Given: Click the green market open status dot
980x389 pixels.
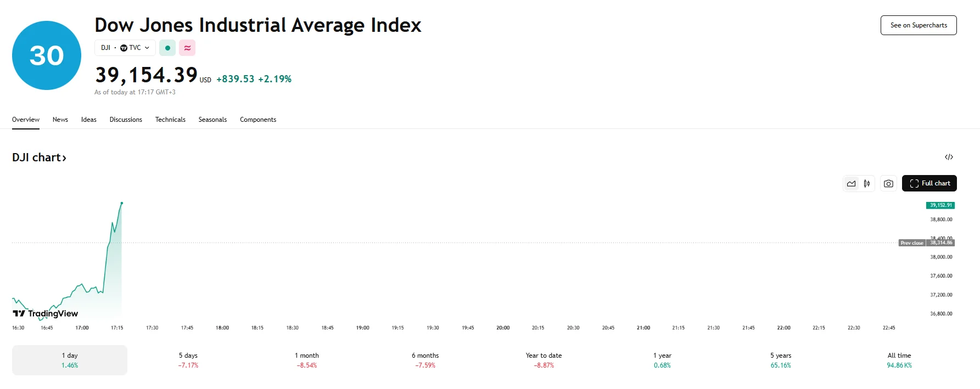Looking at the screenshot, I should point(167,48).
